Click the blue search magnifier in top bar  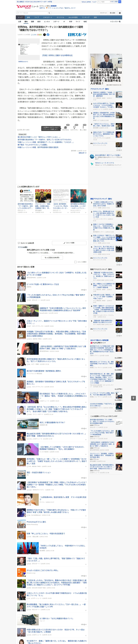tap(120, 2)
